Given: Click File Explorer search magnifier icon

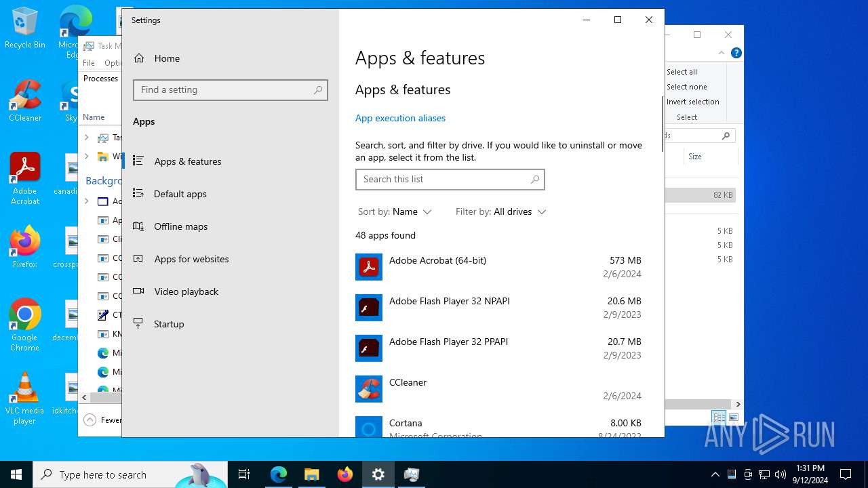Looking at the screenshot, I should tap(726, 136).
